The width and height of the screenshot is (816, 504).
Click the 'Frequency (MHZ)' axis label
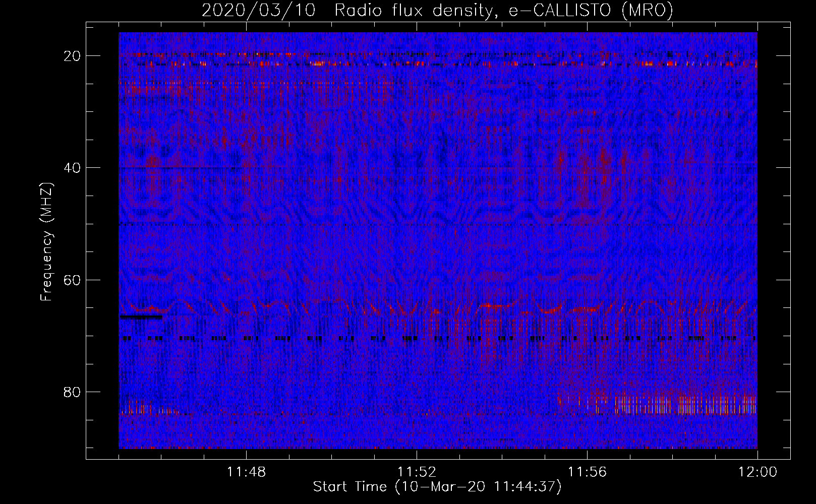(x=46, y=242)
